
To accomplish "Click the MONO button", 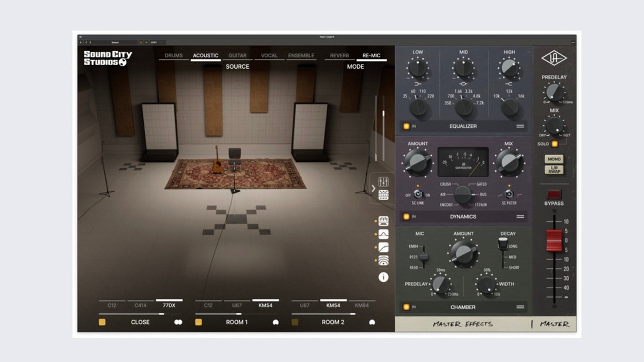I will click(554, 159).
